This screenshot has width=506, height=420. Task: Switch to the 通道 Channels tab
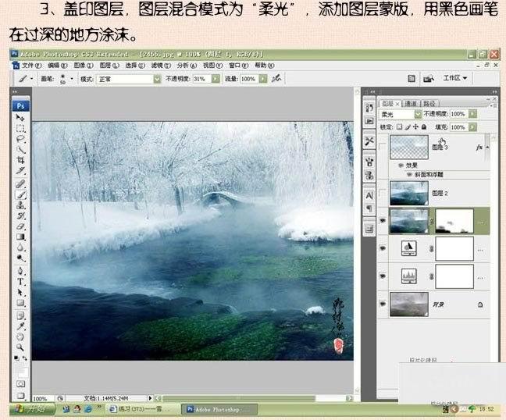[411, 104]
